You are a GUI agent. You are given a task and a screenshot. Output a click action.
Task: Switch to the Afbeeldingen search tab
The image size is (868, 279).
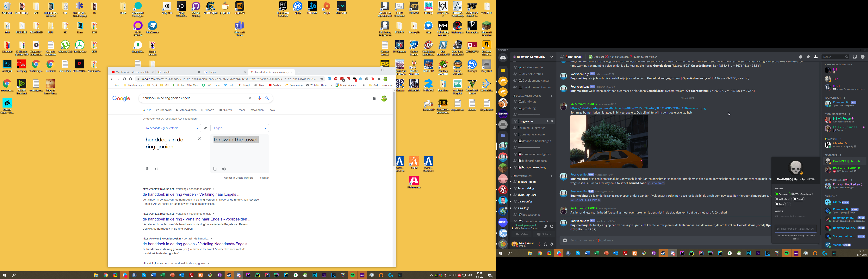186,110
